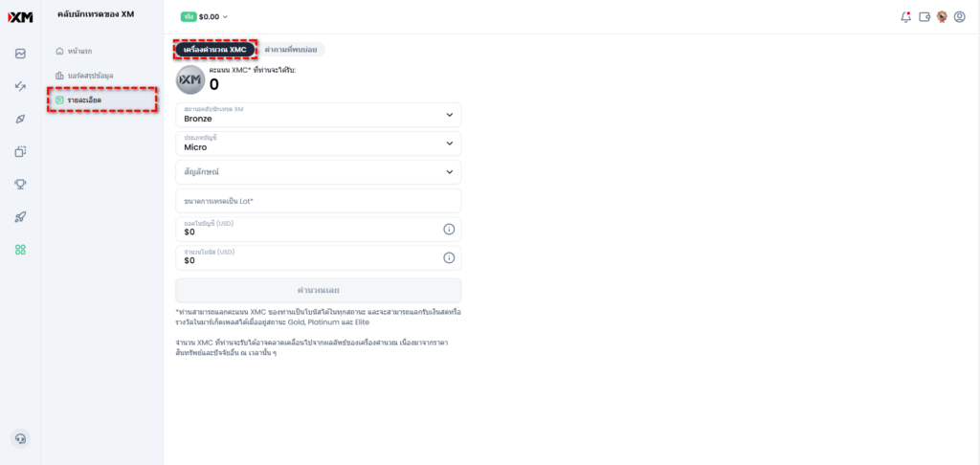Select the เครื่องคำนวณ XMC tab
The width and height of the screenshot is (980, 465).
pyautogui.click(x=215, y=49)
